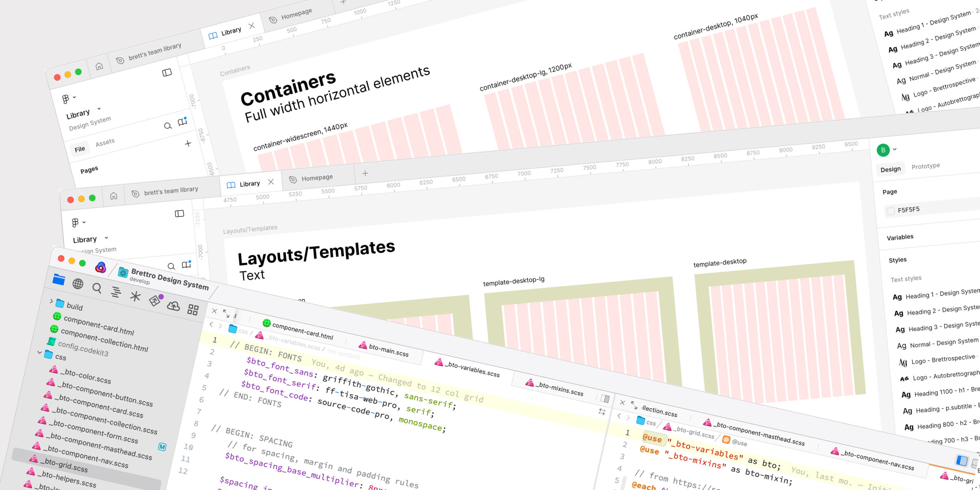980x490 pixels.
Task: Switch to Assets tab in top Figma window
Action: tap(105, 142)
